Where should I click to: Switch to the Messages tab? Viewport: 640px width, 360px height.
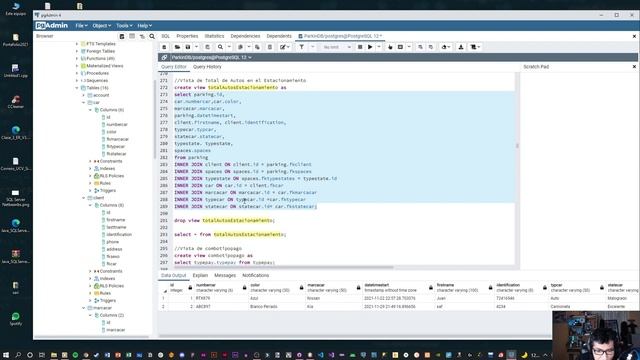(225, 276)
